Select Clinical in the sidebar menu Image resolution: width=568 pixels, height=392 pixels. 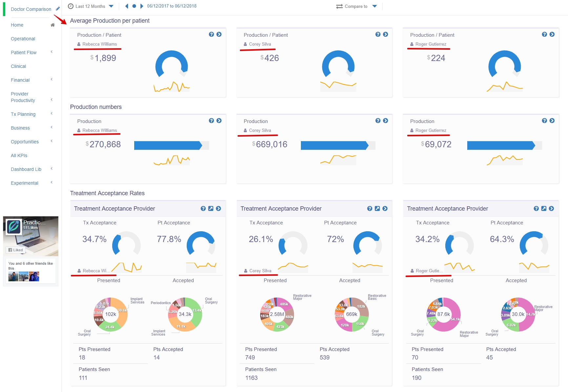[x=18, y=66]
